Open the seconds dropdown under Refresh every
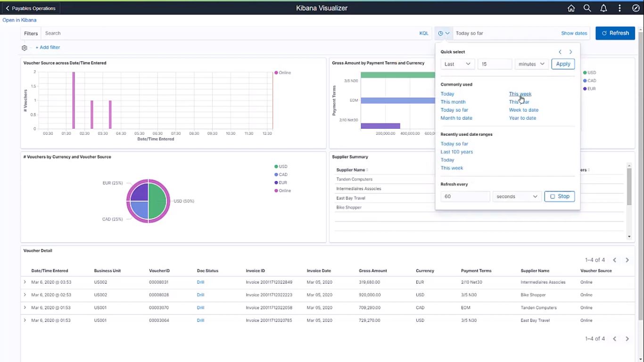 coord(516,196)
